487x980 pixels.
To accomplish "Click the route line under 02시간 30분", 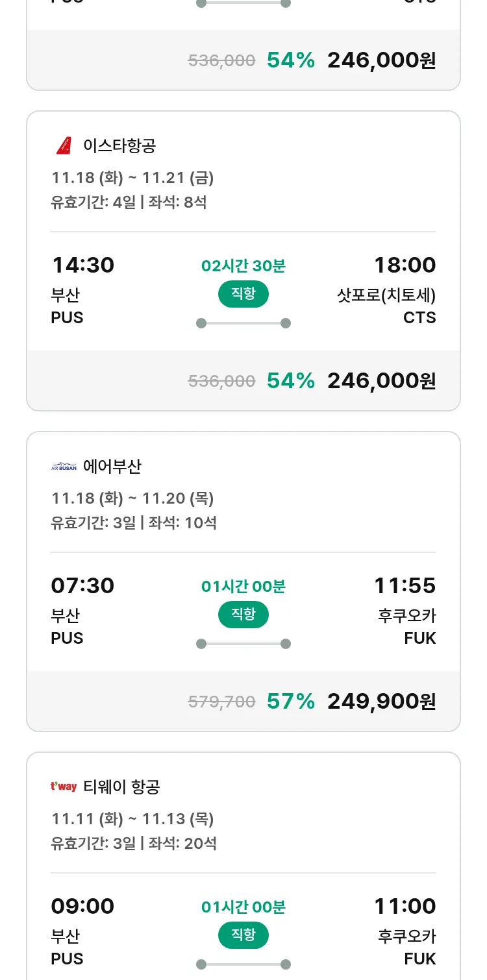I will 243,323.
